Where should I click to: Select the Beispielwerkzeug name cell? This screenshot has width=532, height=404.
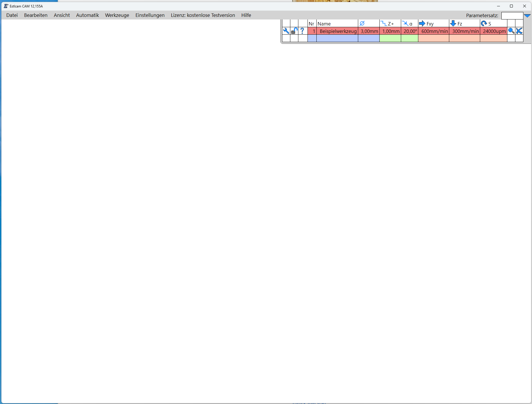pyautogui.click(x=338, y=31)
